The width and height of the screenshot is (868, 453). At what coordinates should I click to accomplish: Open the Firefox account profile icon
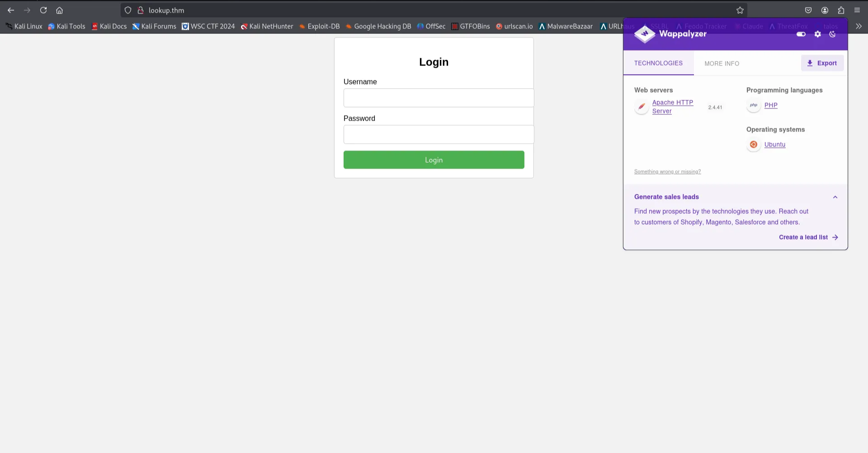point(825,10)
